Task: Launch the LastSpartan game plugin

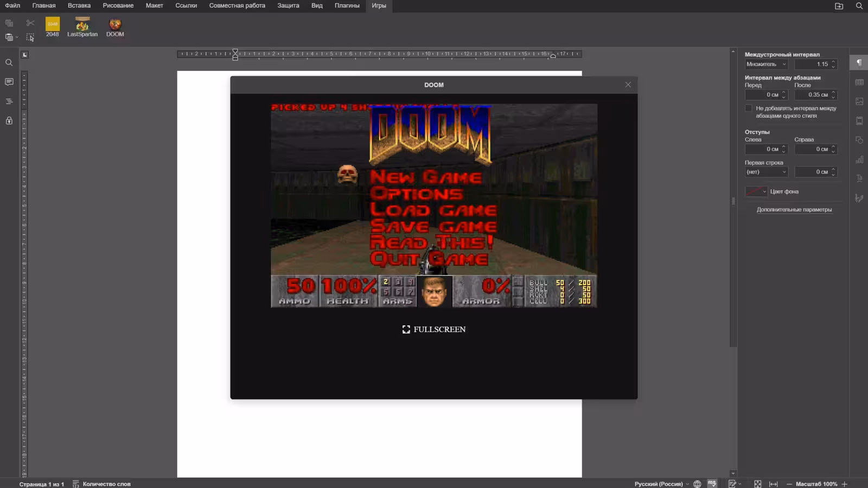Action: coord(82,27)
